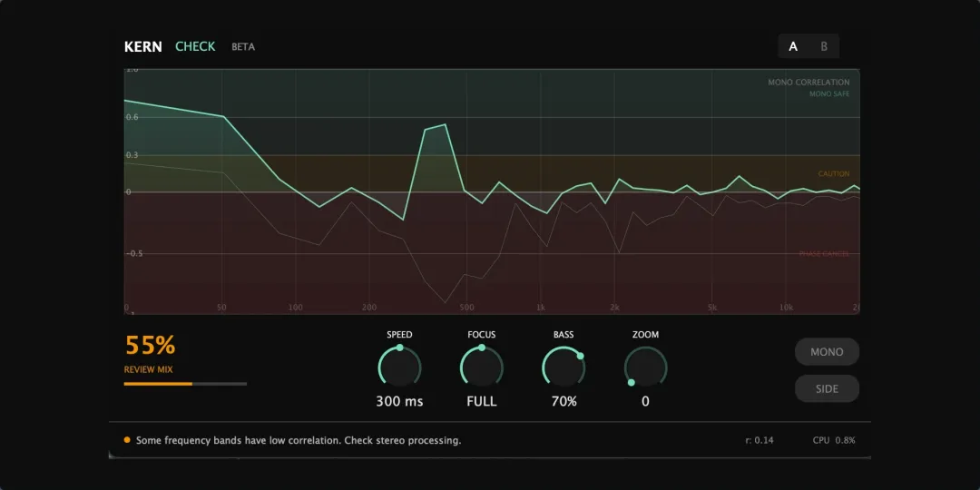Click the SPEED knob label
This screenshot has width=980, height=490.
click(x=399, y=334)
